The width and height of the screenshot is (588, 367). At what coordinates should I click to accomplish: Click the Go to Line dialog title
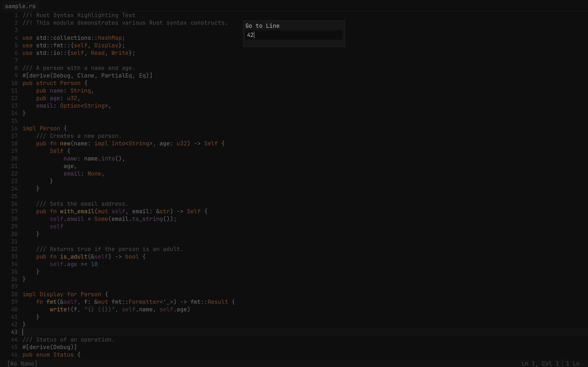click(262, 26)
